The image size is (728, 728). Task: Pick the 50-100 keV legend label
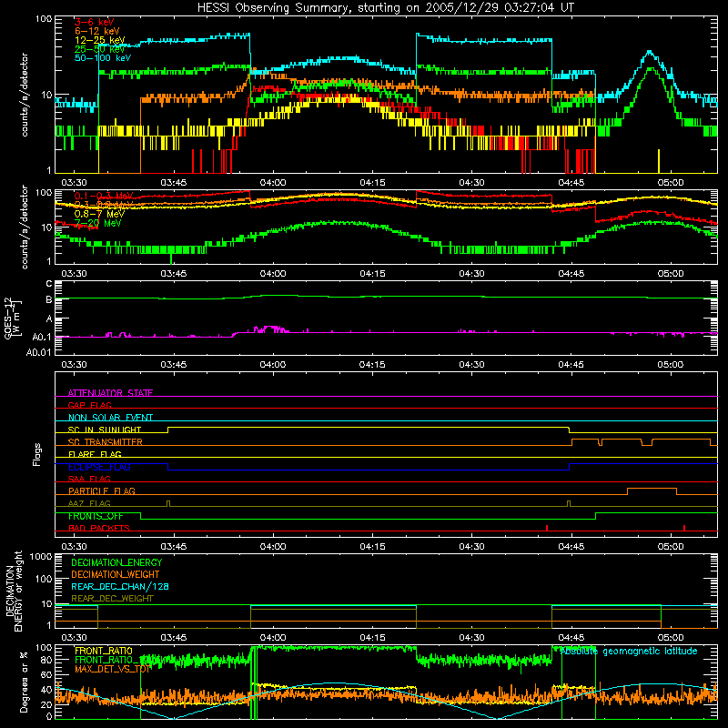103,58
